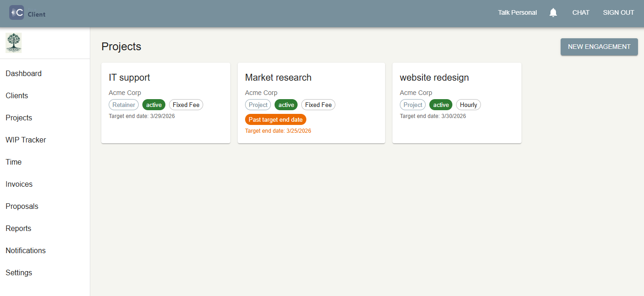644x296 pixels.
Task: Select the Project chip on website redesign
Action: (412, 105)
